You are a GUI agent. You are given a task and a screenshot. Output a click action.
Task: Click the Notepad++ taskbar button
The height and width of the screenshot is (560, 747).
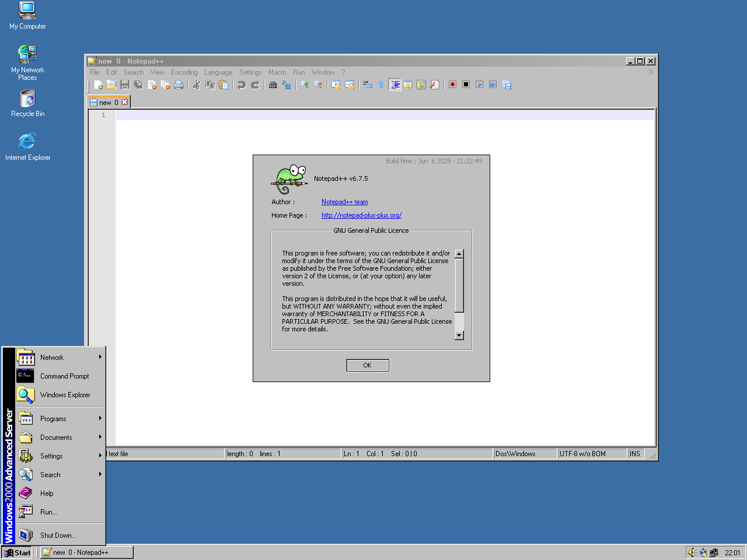(x=86, y=552)
